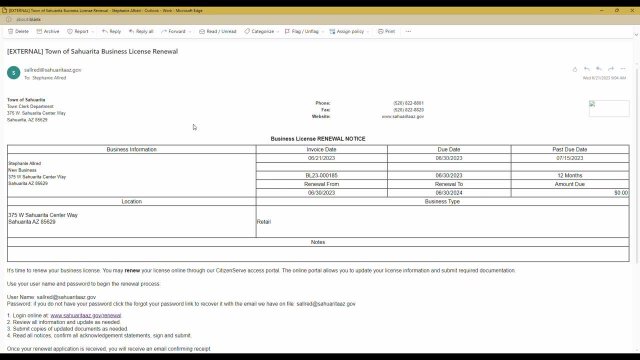Screen dimensions: 640x360
Task: Toggle Flag / Unflag on message
Action: [x=302, y=31]
